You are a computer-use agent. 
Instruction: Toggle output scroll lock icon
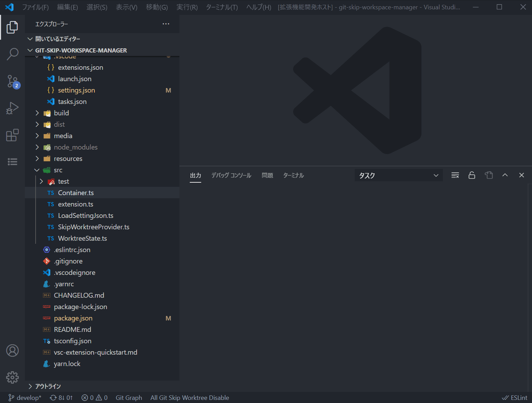coord(472,175)
